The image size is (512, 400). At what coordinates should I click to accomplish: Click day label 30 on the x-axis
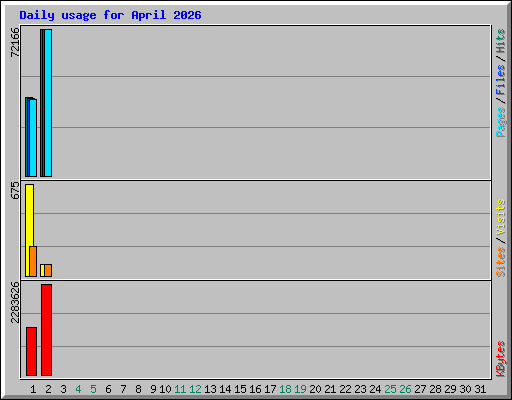[x=465, y=389]
